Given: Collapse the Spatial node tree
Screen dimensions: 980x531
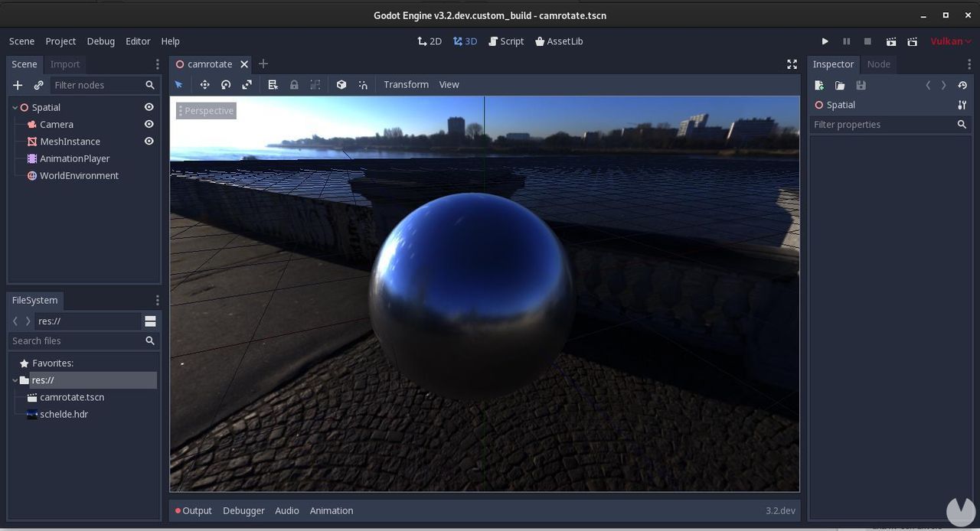Looking at the screenshot, I should (15, 108).
